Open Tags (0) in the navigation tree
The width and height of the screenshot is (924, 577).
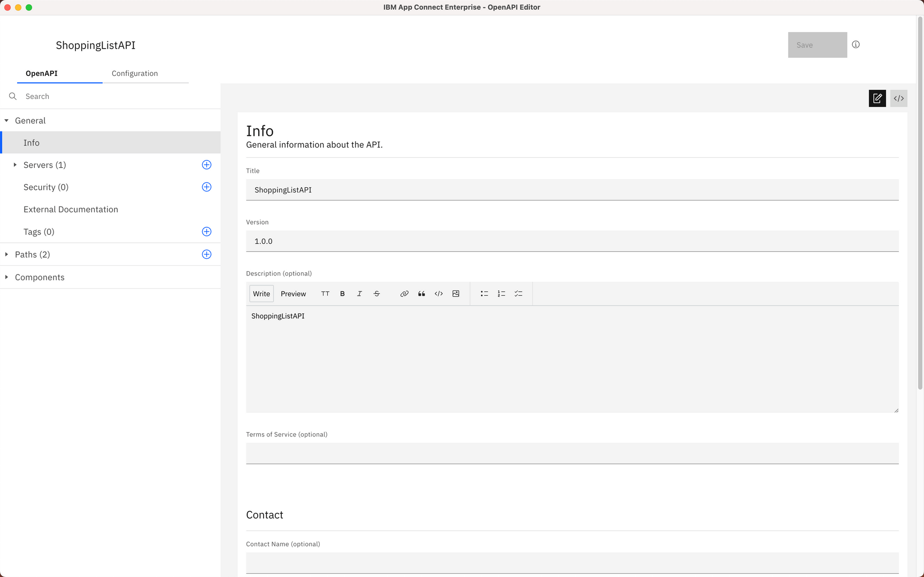coord(39,232)
